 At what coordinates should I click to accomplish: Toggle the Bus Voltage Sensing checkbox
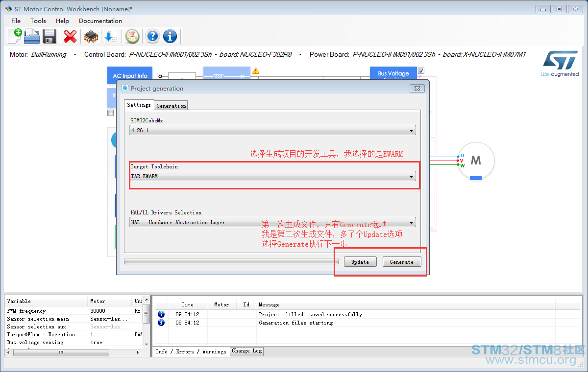(x=421, y=71)
